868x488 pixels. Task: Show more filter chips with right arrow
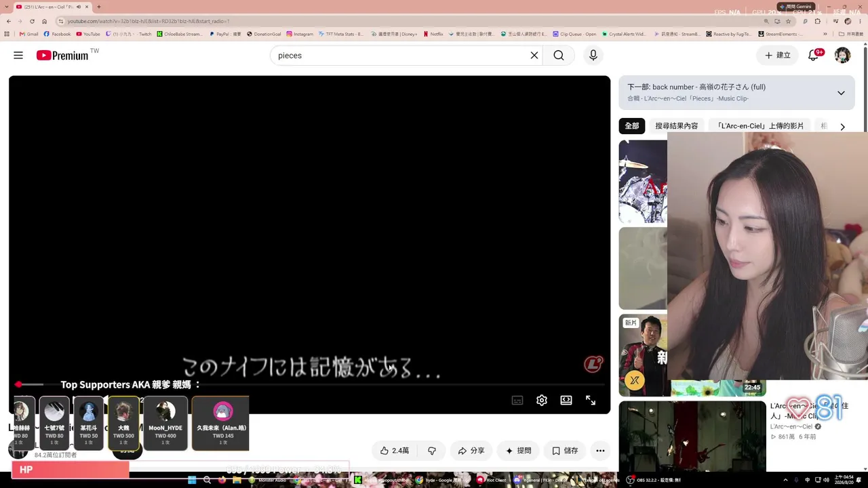(x=842, y=127)
